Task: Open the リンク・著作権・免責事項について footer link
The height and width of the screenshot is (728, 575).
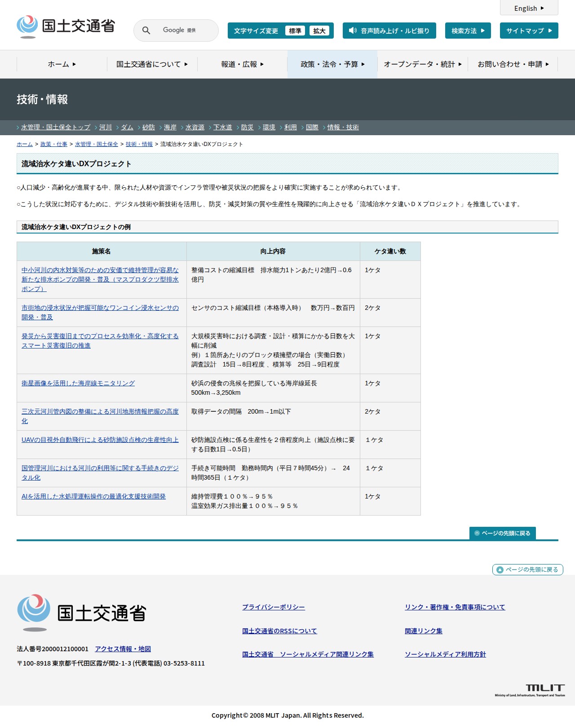Action: click(455, 607)
